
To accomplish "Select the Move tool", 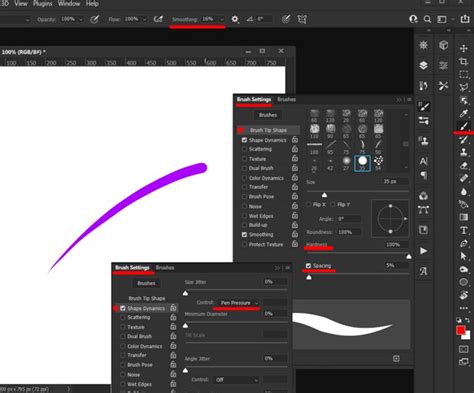I will point(463,48).
